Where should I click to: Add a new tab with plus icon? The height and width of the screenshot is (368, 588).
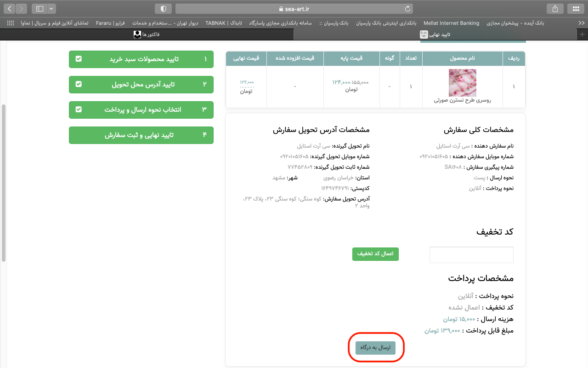[582, 34]
